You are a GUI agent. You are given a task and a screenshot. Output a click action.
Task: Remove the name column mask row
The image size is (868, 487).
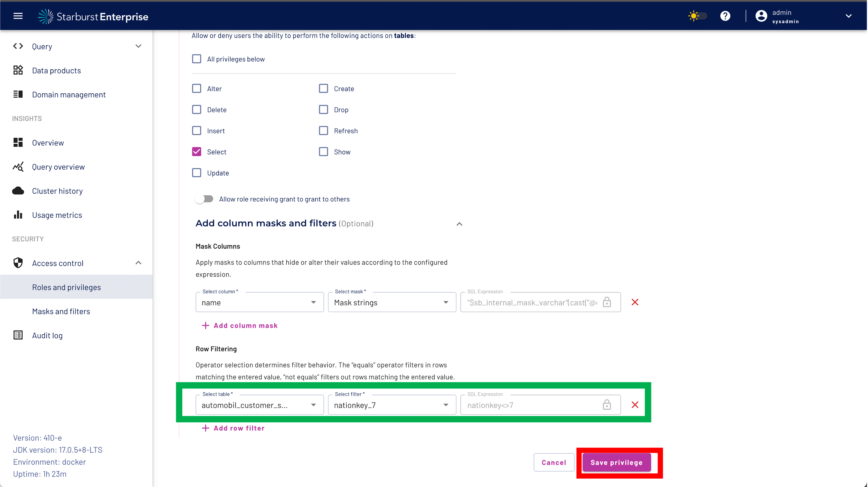[x=635, y=302]
